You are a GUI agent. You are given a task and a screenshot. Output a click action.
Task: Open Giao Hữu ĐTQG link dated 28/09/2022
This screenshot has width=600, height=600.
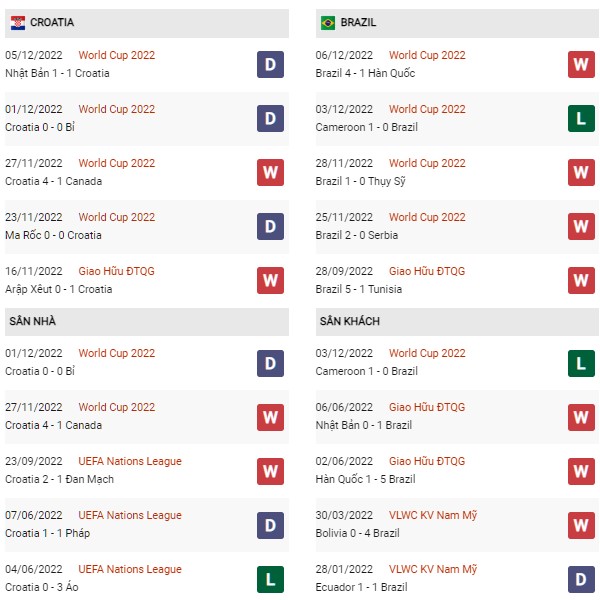[x=427, y=271]
